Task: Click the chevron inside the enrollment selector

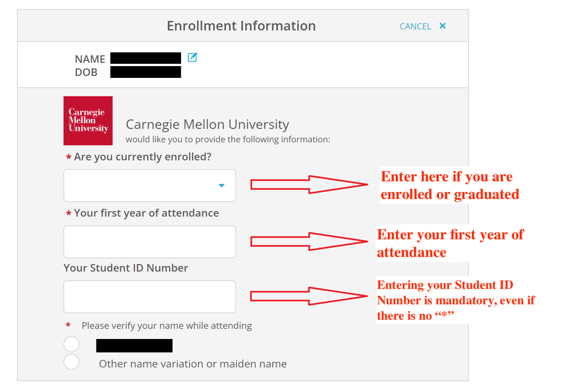Action: pos(222,185)
